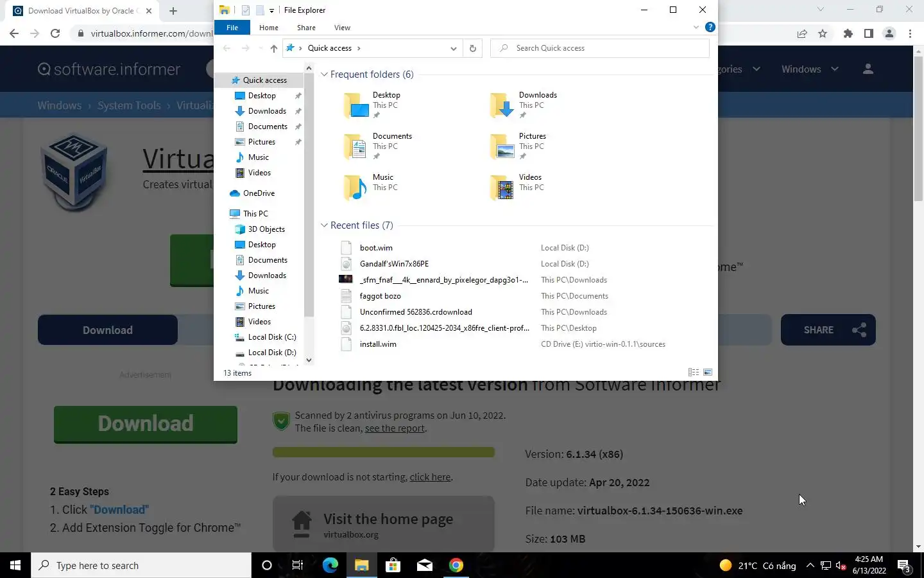The width and height of the screenshot is (924, 578).
Task: Open Windows Start menu
Action: tap(15, 565)
